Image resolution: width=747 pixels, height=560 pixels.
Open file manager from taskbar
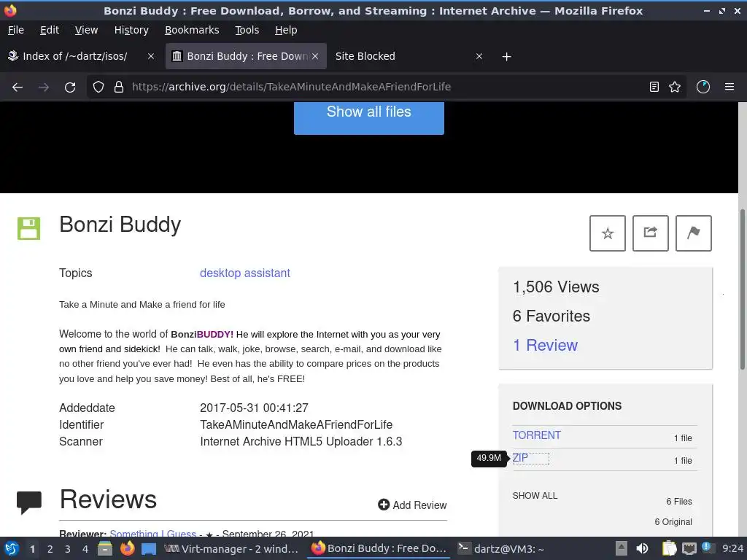[x=105, y=548]
